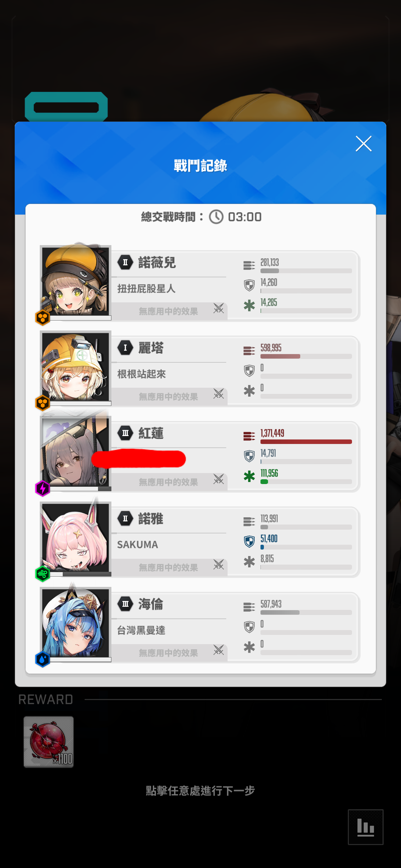Tap the red gem reward x1100
This screenshot has height=868, width=401.
tap(48, 742)
